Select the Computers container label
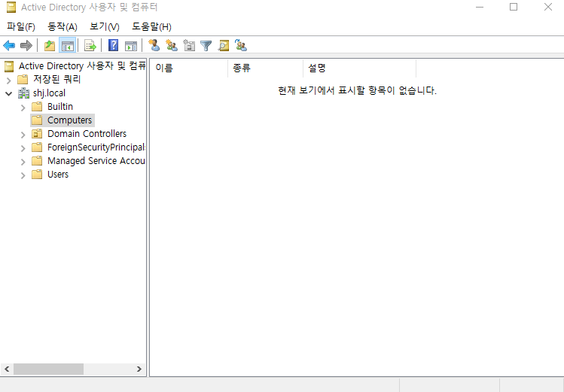 tap(69, 120)
